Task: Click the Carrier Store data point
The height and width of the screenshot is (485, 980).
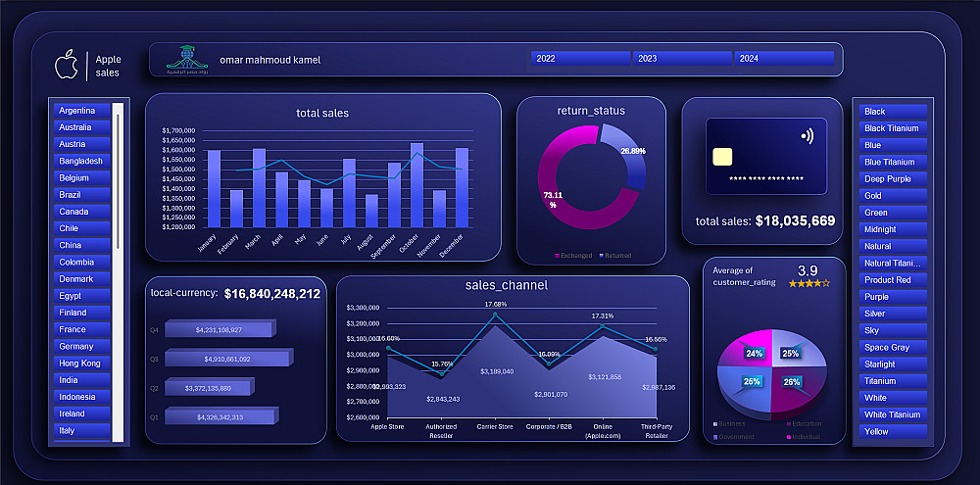Action: click(496, 315)
